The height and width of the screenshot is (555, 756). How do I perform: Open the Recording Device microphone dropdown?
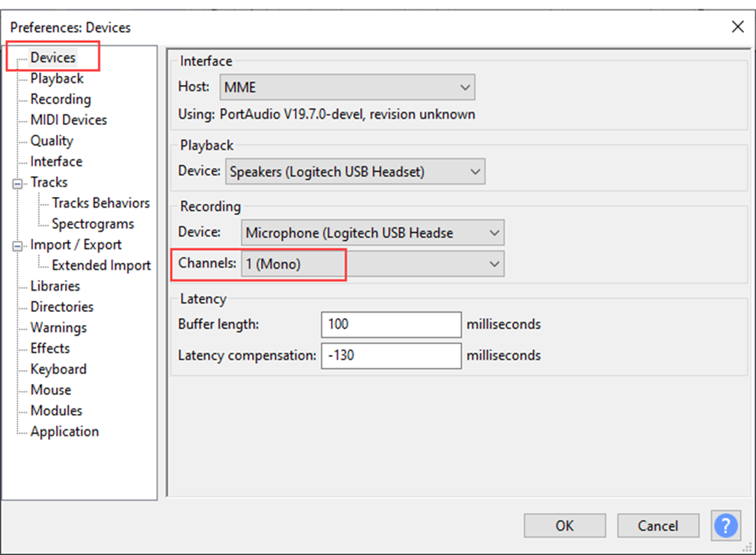372,232
